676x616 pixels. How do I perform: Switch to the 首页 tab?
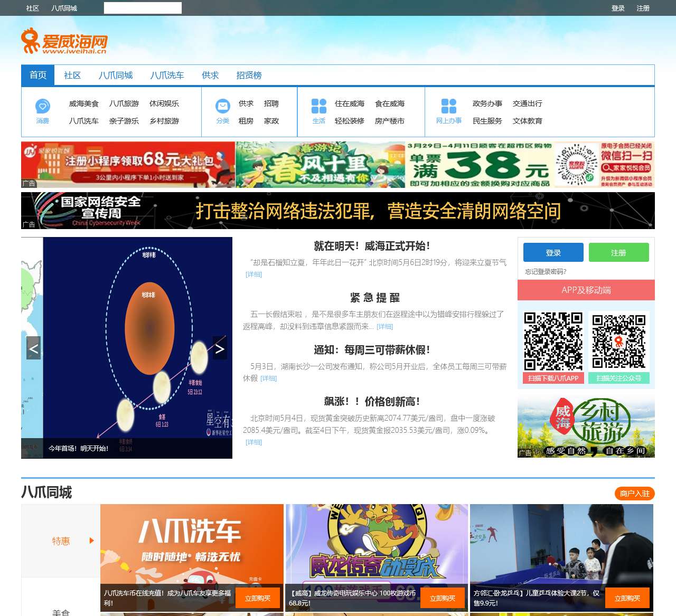[38, 75]
